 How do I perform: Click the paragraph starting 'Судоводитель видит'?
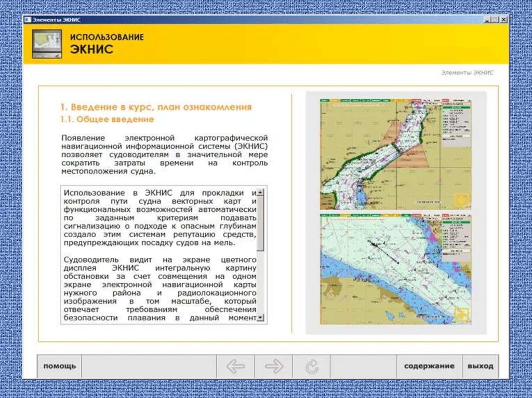[160, 289]
